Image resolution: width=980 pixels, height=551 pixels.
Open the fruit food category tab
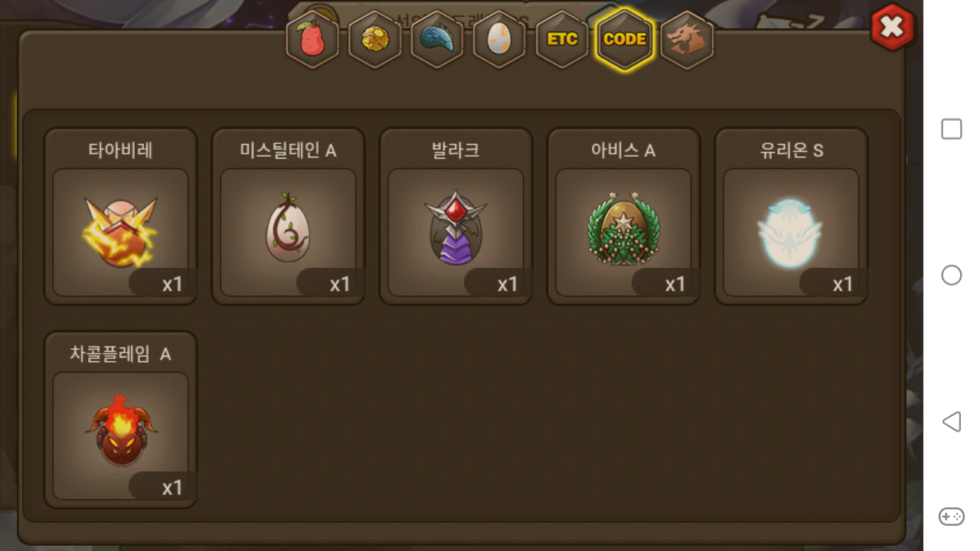(312, 39)
